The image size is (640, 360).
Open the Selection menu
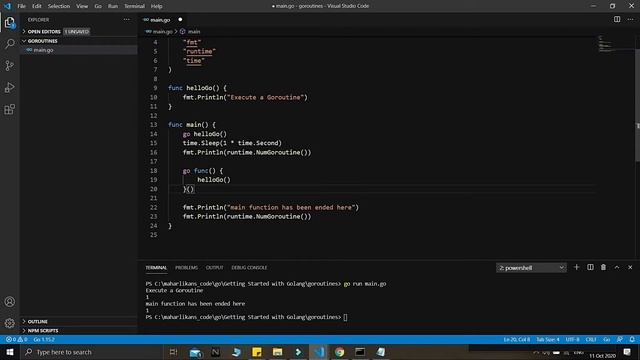[x=59, y=6]
